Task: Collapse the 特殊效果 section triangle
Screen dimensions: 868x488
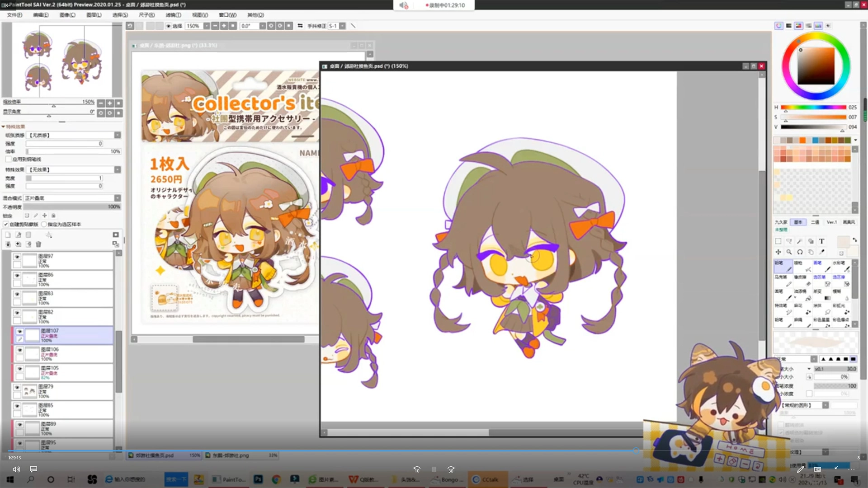Action: [4, 127]
